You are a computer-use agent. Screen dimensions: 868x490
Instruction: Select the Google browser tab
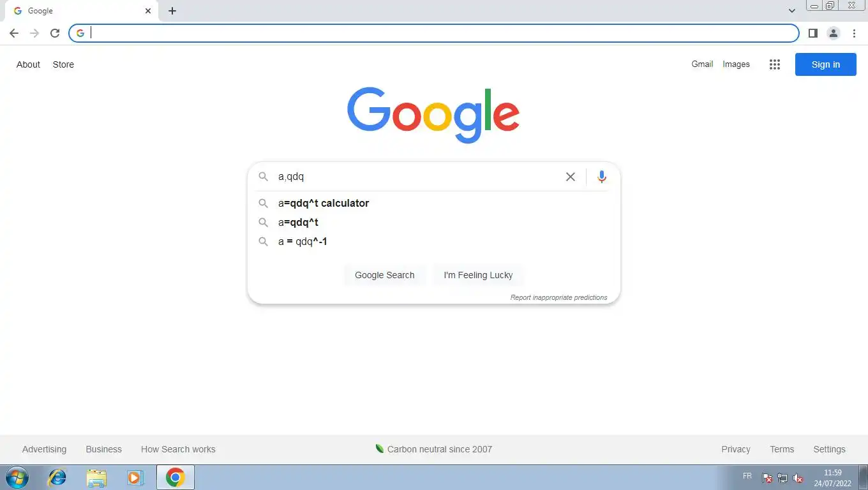82,11
